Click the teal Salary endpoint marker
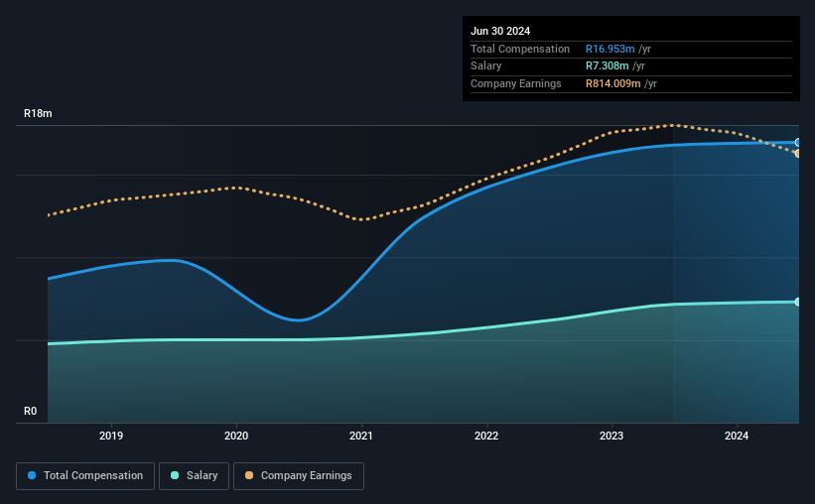The width and height of the screenshot is (815, 504). 798,302
